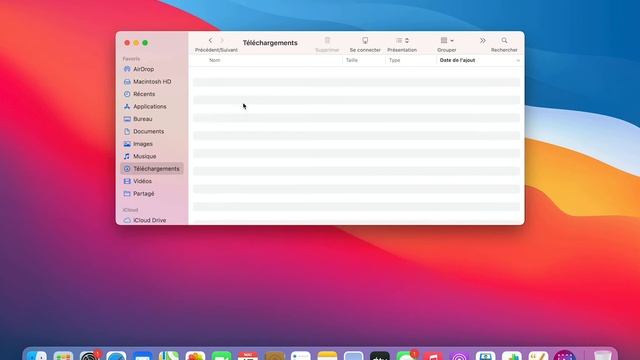The height and width of the screenshot is (360, 640).
Task: Sort by Date de l'ajout column
Action: [457, 60]
